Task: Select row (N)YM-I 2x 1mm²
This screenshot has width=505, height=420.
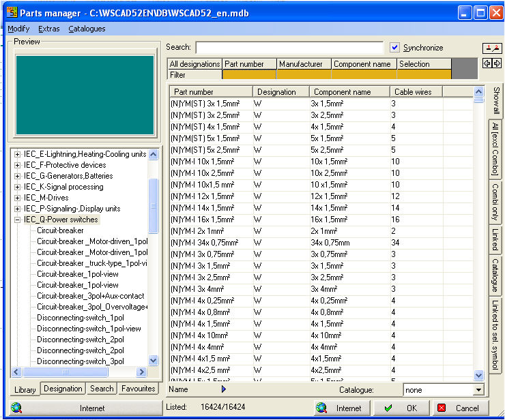Action: (321, 231)
